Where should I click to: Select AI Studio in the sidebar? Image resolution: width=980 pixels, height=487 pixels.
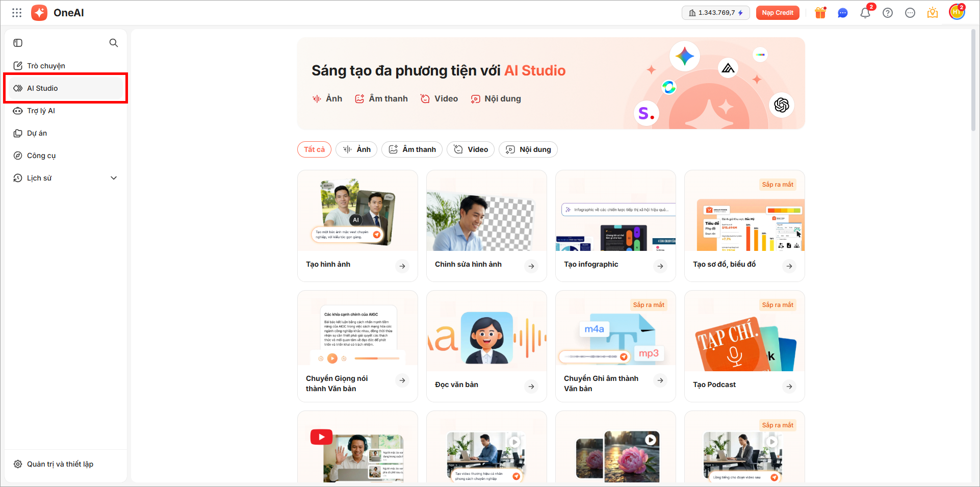click(66, 88)
